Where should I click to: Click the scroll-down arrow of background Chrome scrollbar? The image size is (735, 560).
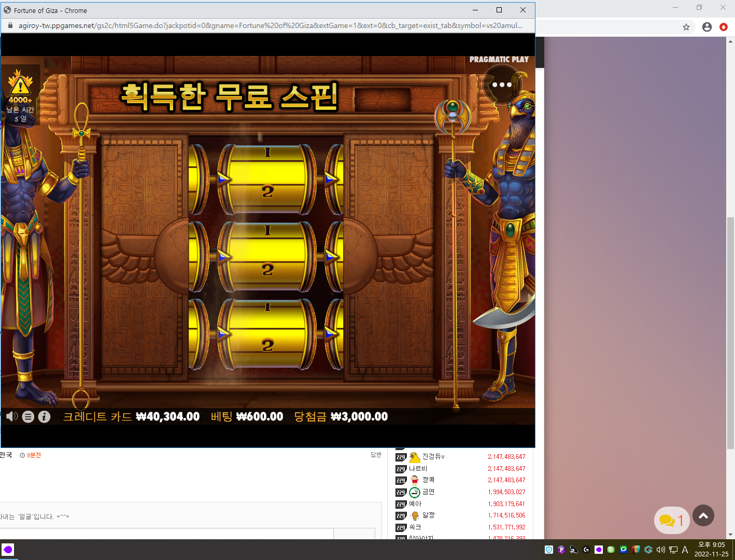click(x=731, y=535)
